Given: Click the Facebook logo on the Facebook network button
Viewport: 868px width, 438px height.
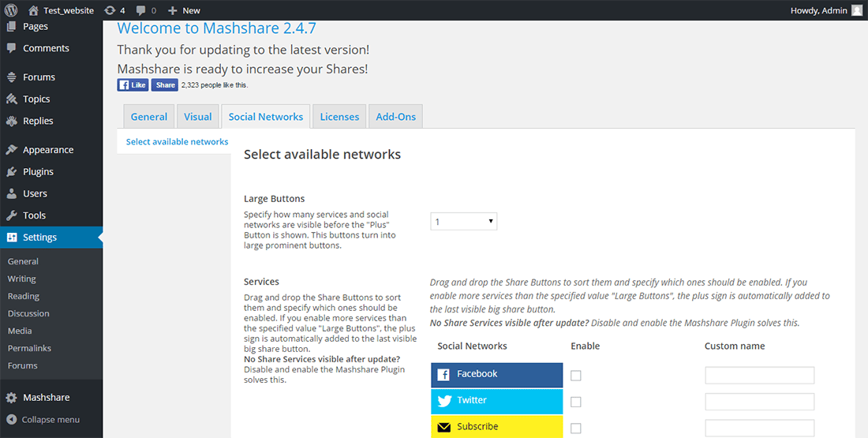Looking at the screenshot, I should tap(443, 375).
